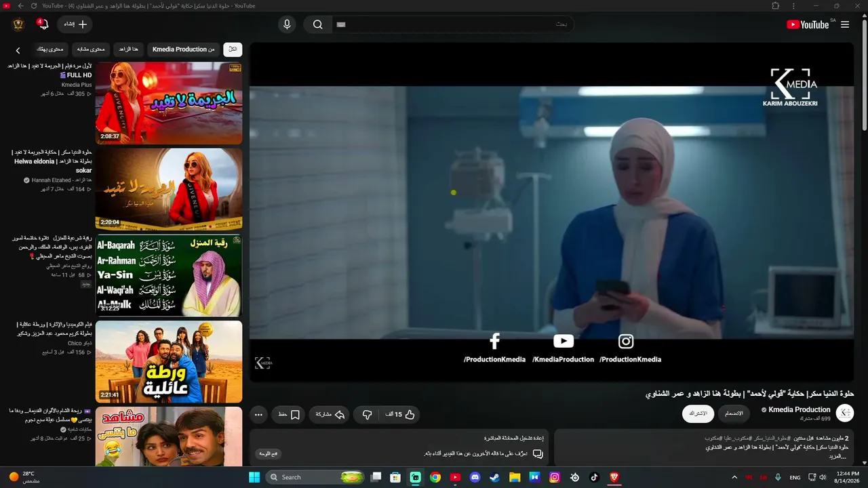
Task: Show hidden system tray icons
Action: click(734, 477)
